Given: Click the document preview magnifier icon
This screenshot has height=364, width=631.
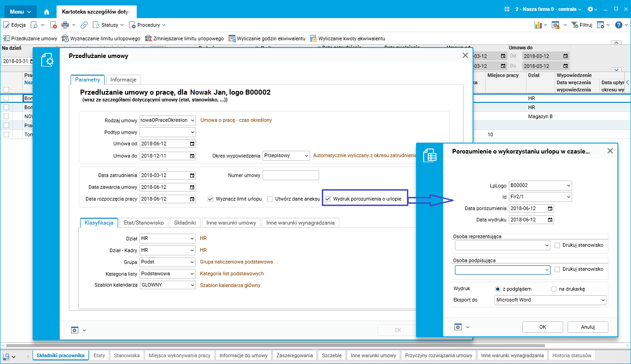Looking at the screenshot, I should [x=34, y=25].
